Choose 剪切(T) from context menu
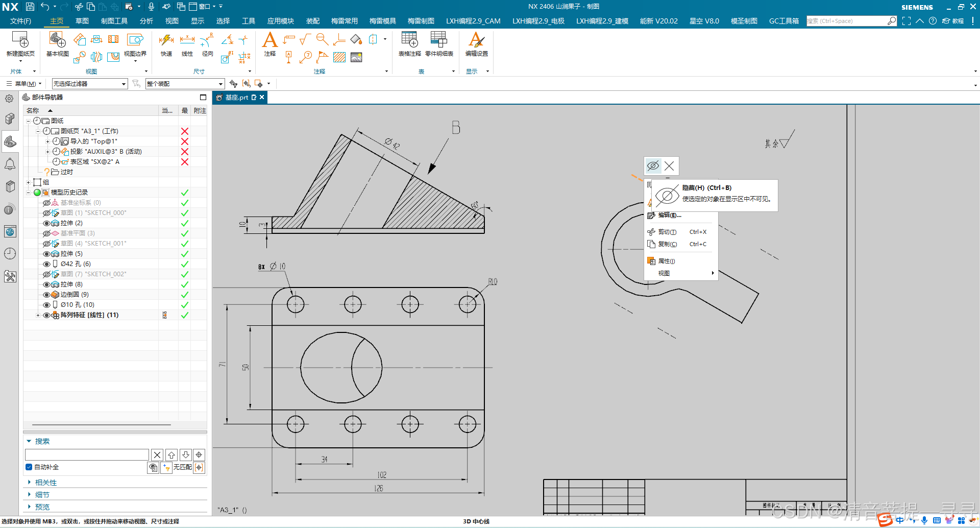Screen dimensions: 980x528 [681, 232]
